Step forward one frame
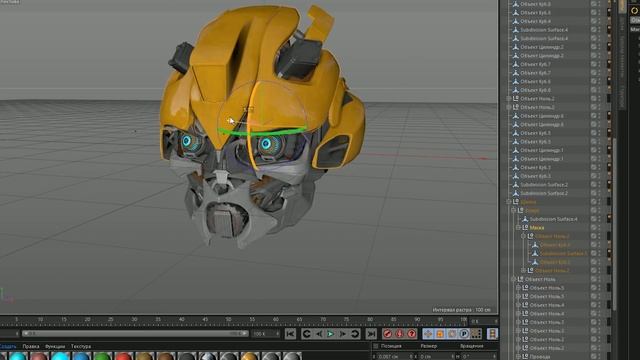This screenshot has width=640, height=360. pos(342,334)
